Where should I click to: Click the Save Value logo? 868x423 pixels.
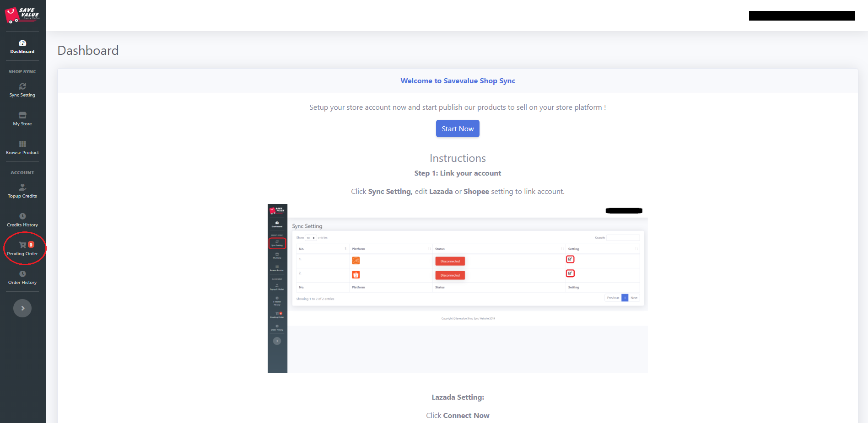coord(22,15)
